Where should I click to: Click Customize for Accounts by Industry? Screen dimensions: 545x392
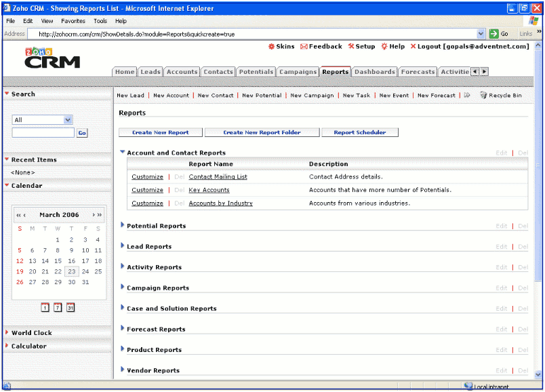(147, 203)
